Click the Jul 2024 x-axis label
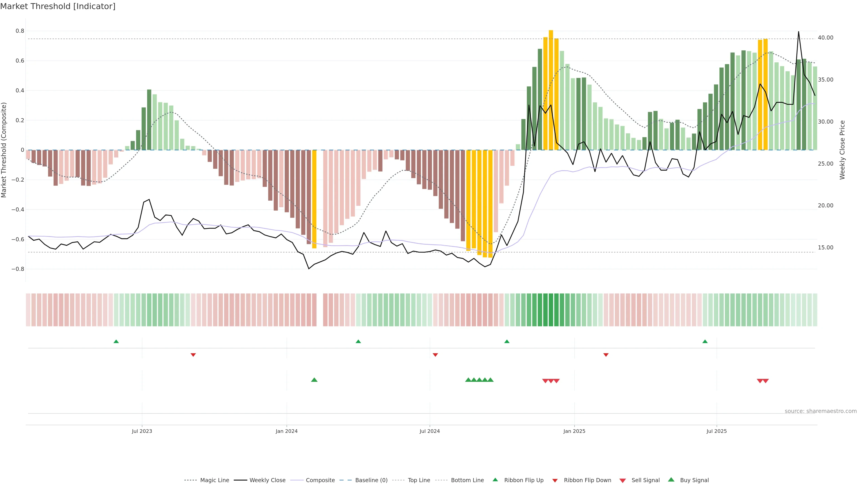 430,431
